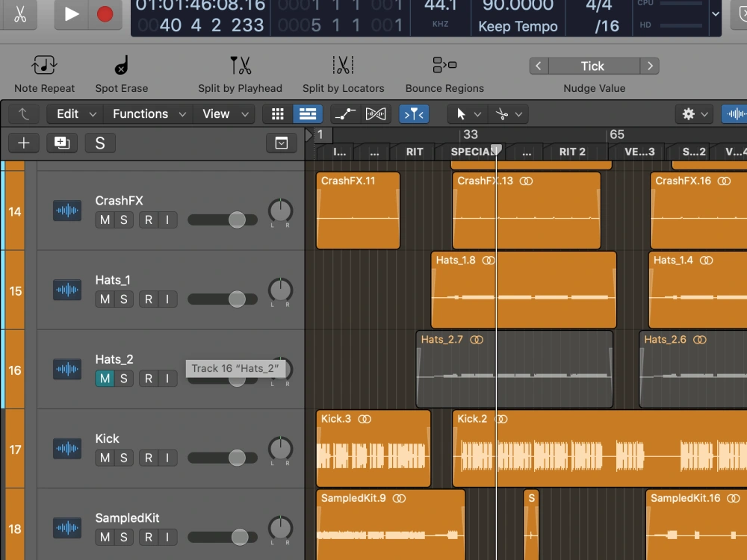
Task: Click the loop icon on CrashFX.13 region
Action: pyautogui.click(x=526, y=181)
